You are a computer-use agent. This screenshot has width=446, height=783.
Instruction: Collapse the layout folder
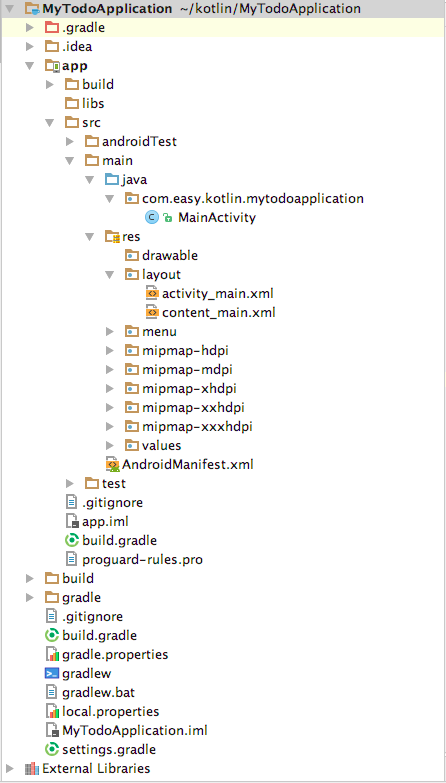click(x=110, y=275)
